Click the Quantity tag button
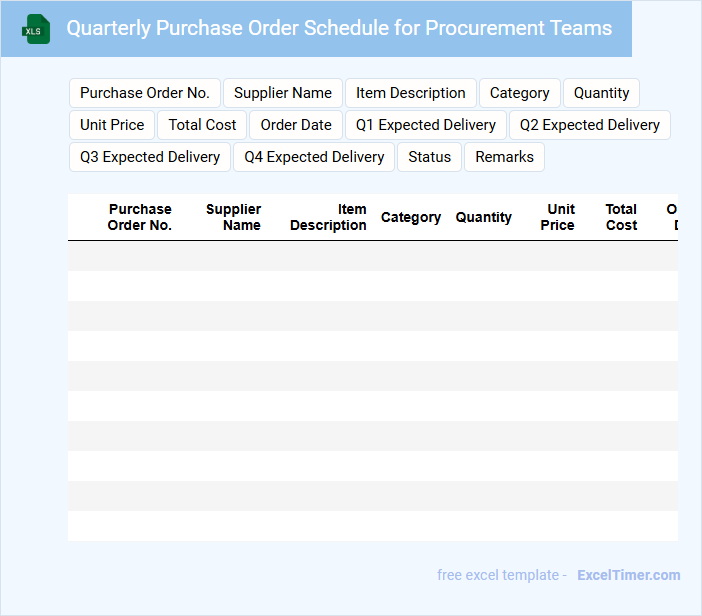702x616 pixels. pos(602,93)
